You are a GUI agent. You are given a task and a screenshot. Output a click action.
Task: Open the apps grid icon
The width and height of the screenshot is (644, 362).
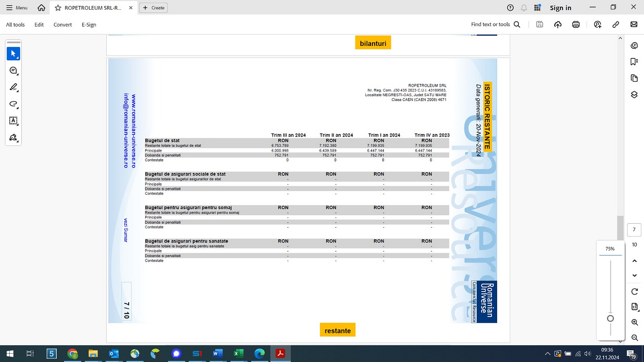click(537, 8)
